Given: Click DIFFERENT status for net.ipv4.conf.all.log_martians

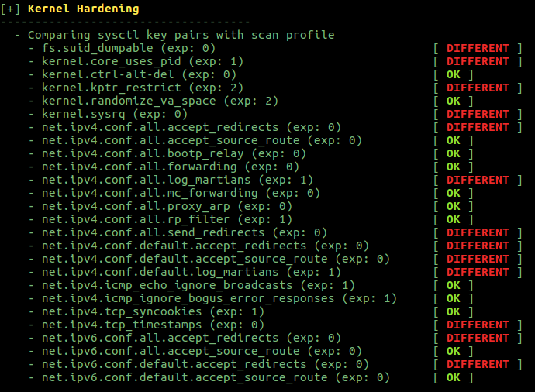Looking at the screenshot, I should click(x=478, y=180).
